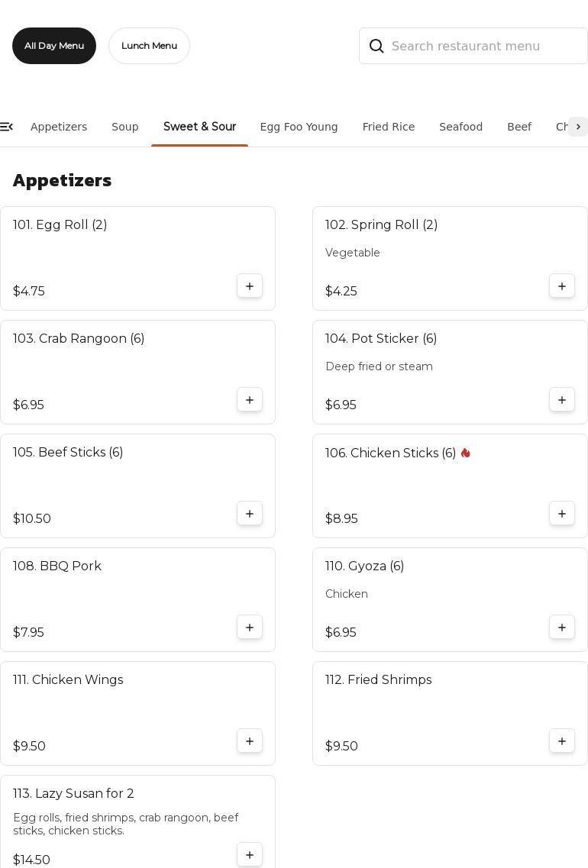588x868 pixels.
Task: Jump to Fried Rice category
Action: click(389, 127)
